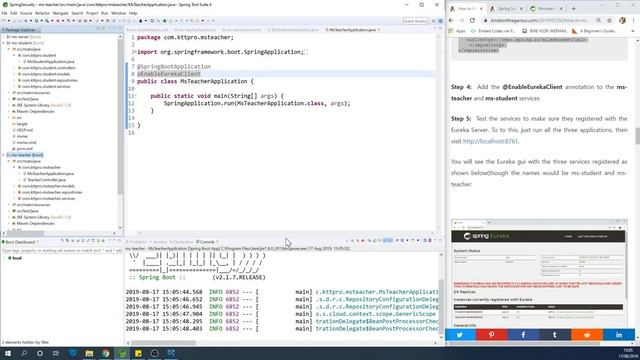This screenshot has height=360, width=640.
Task: Select TeacherController.java in Package Explorer
Action: (x=47, y=180)
